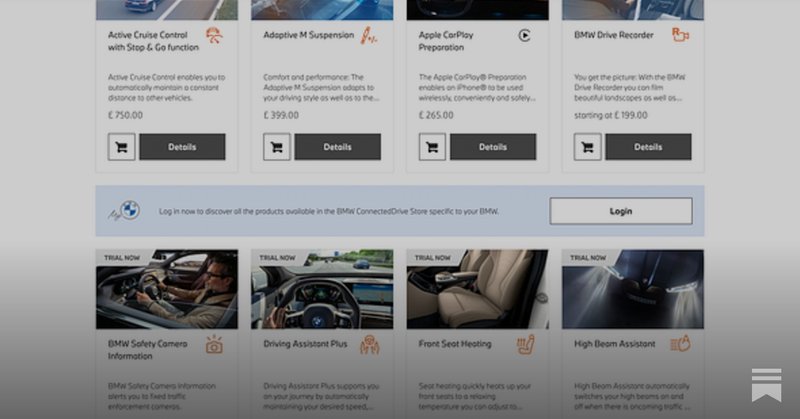Select the Apple CarPlay Preparation title
Viewport: 800px width, 419px height.
(x=446, y=41)
